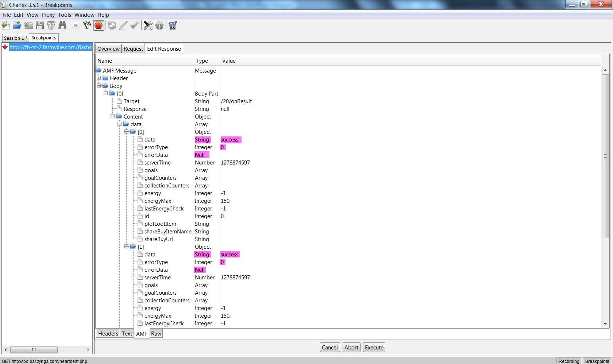Open Tools via wrench and screwdriver icon
613x364 pixels.
148,25
